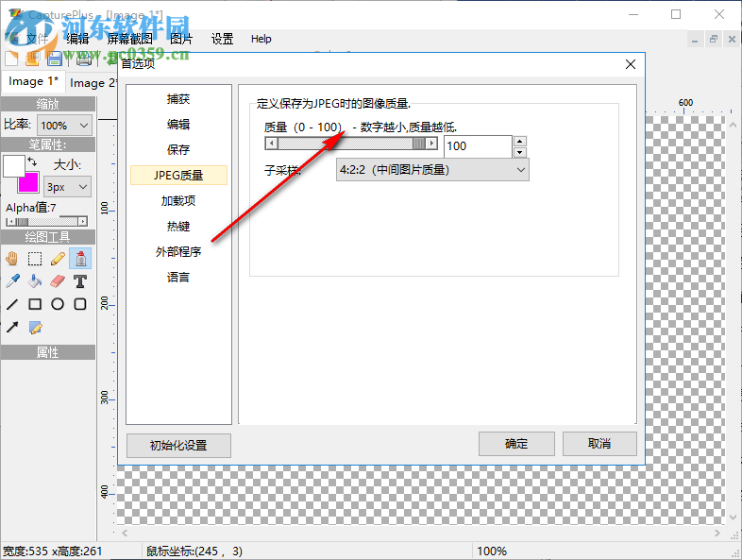Viewport: 742px width, 560px height.
Task: Click the print toolbar icon
Action: 84,59
